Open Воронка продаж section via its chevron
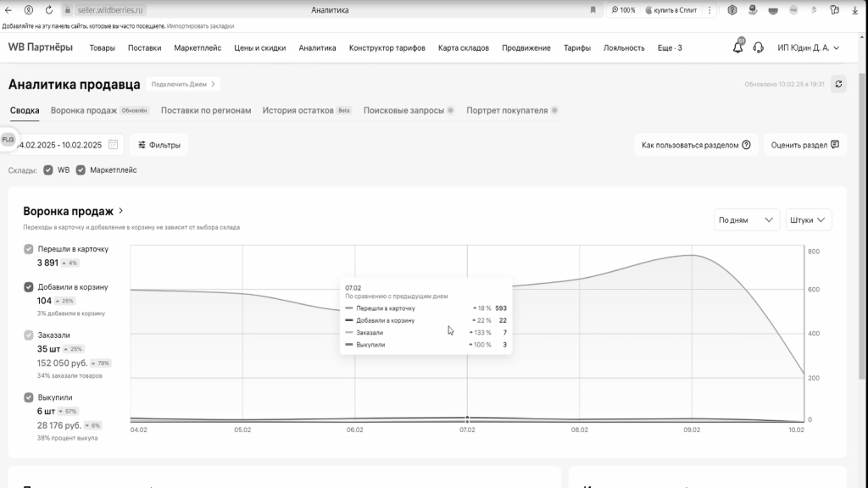868x488 pixels. coord(120,211)
